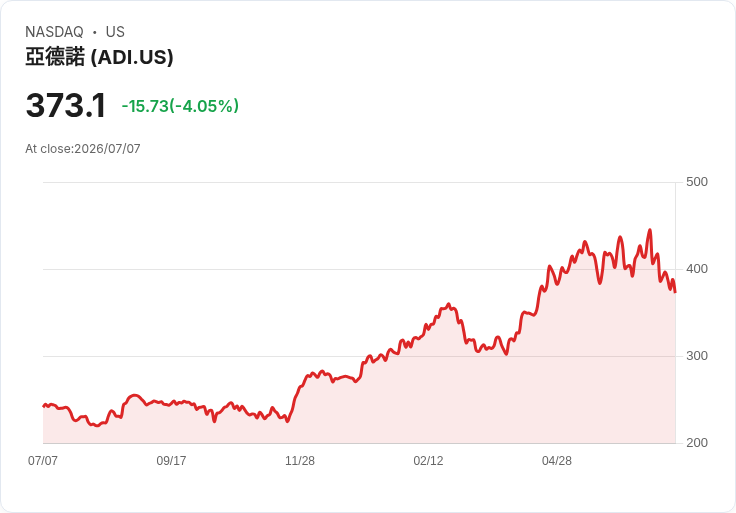Viewport: 736px width, 513px height.
Task: Select the NASDAQ exchange label
Action: point(54,32)
